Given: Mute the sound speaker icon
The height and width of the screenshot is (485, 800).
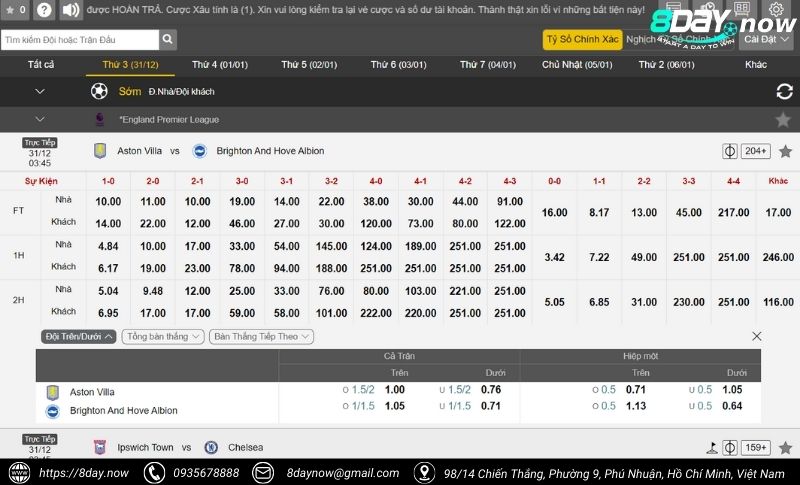Looking at the screenshot, I should 70,11.
